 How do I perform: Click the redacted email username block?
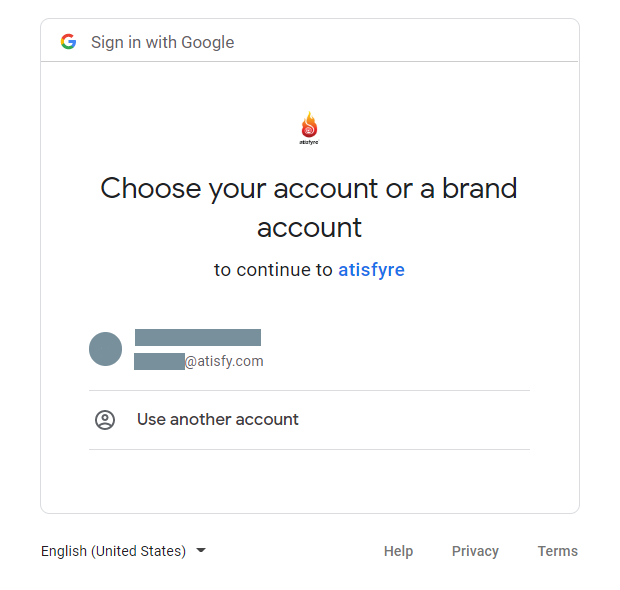pos(159,361)
